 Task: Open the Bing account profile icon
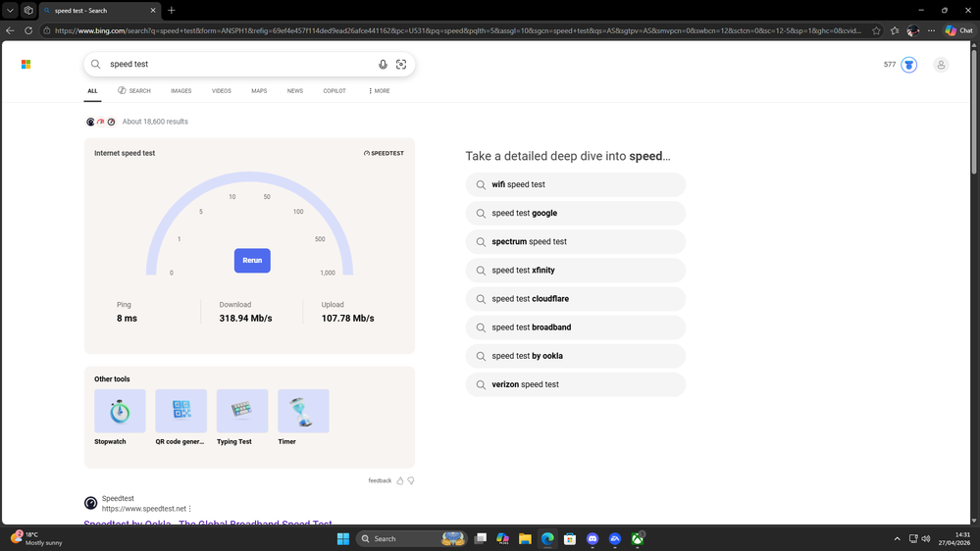click(x=941, y=65)
